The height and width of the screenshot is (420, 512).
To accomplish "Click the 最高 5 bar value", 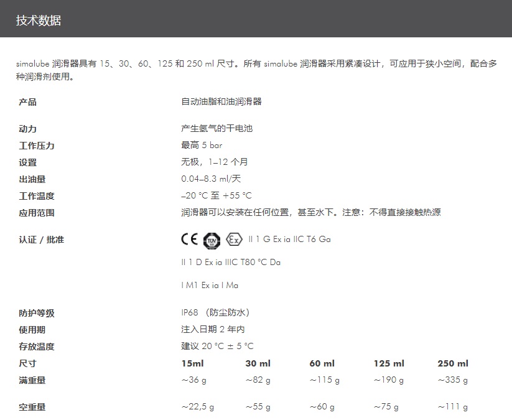I will click(202, 145).
